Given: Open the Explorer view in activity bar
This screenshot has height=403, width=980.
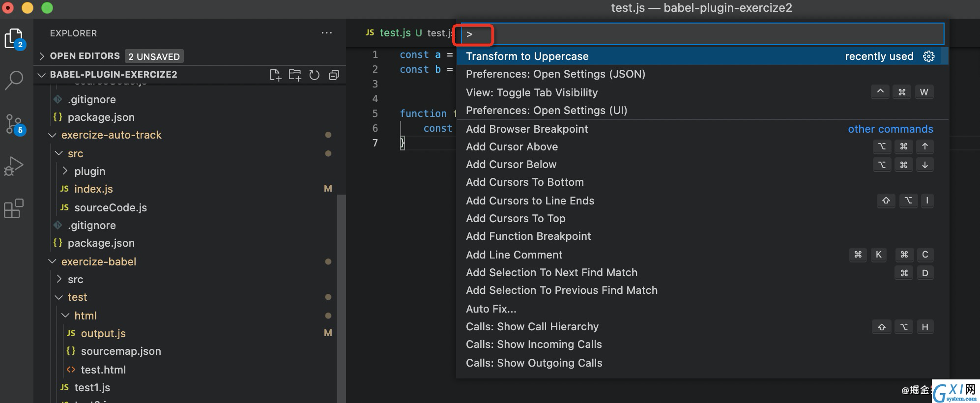Looking at the screenshot, I should [14, 38].
